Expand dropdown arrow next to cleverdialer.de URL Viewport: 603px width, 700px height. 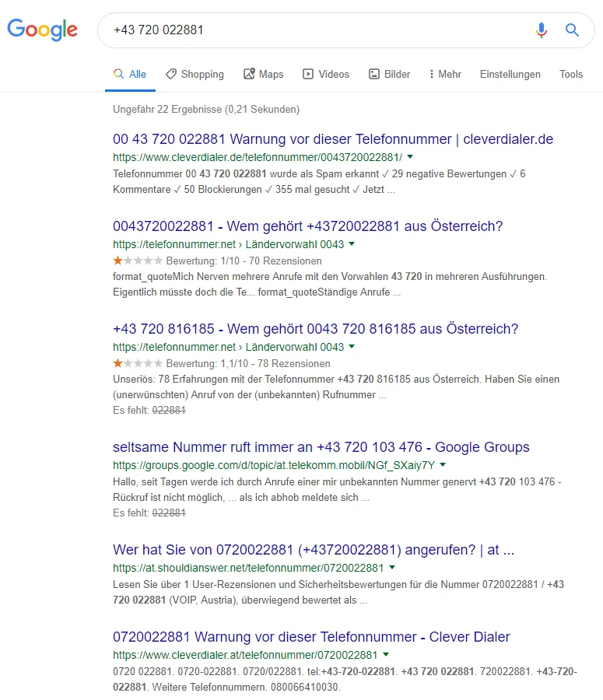[410, 156]
